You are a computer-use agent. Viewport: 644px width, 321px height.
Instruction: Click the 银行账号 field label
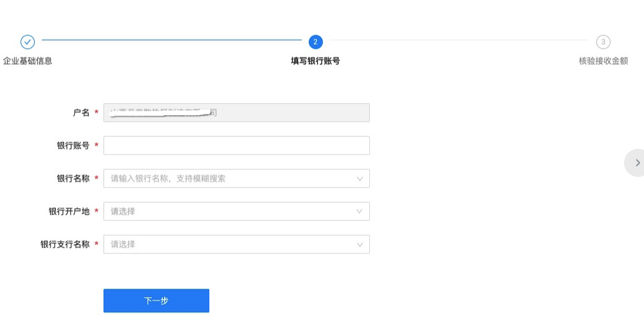point(73,146)
